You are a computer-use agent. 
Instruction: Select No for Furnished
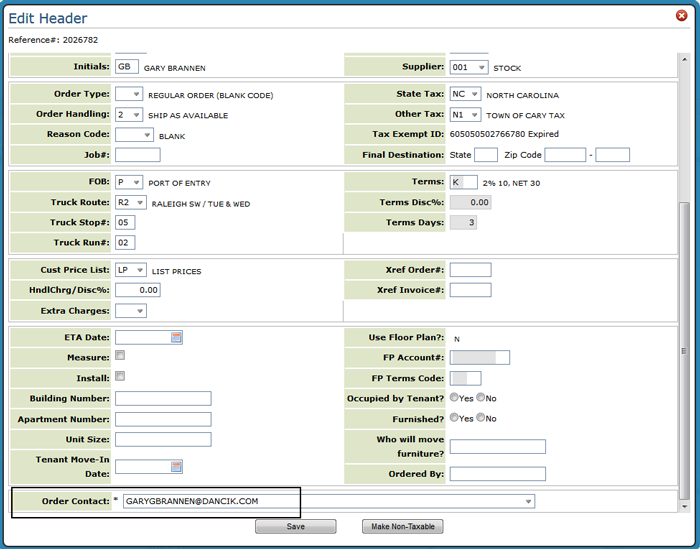(x=480, y=417)
